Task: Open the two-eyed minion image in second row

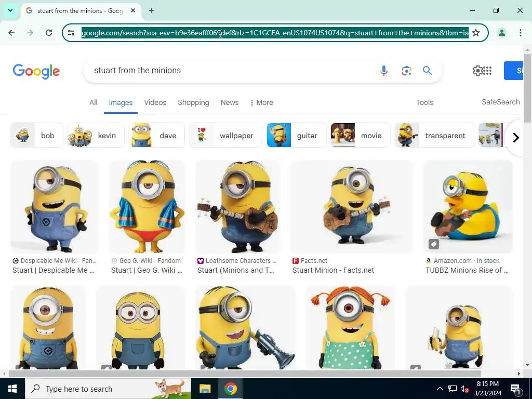Action: 140,328
